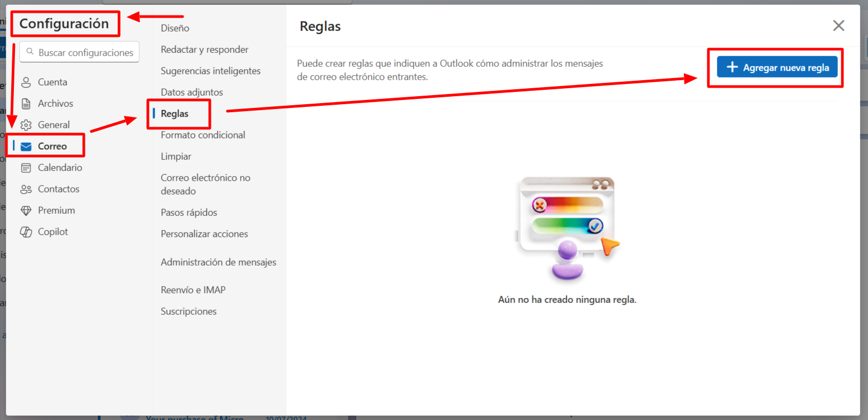Click the Contactos people icon
This screenshot has width=868, height=420.
(26, 189)
